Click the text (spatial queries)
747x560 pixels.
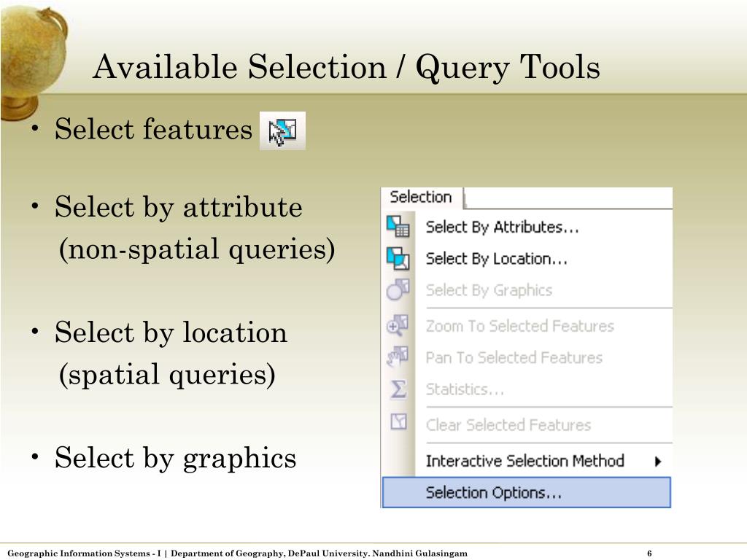[x=167, y=374]
